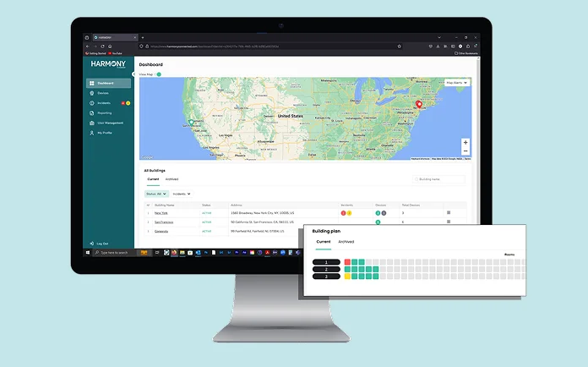Viewport: 588px width, 367px height.
Task: Zoom out on the map
Action: [465, 151]
